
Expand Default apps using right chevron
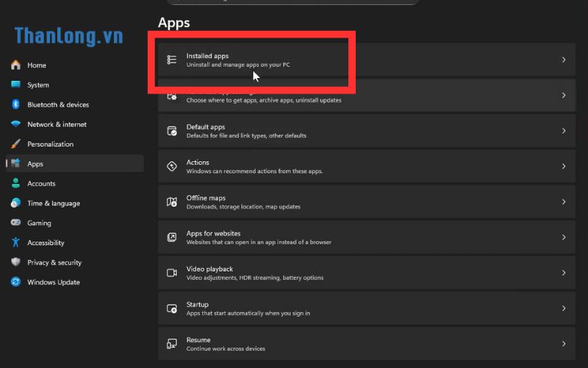(x=564, y=131)
